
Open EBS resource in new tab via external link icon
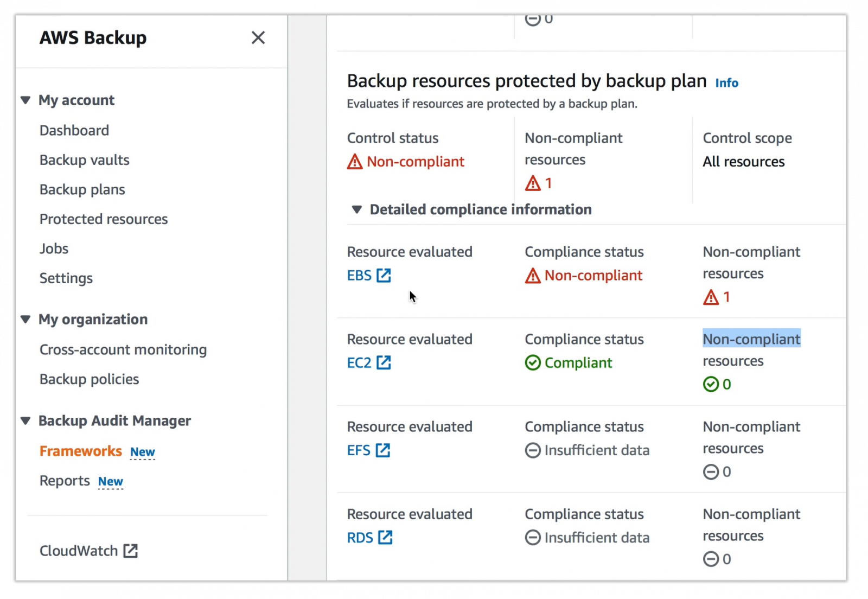click(385, 276)
